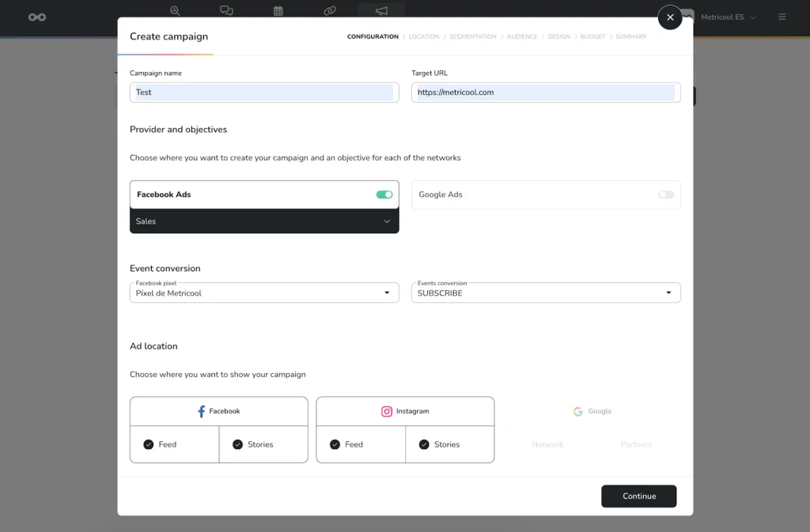Open the hamburger menu icon
The width and height of the screenshot is (810, 532).
[782, 17]
